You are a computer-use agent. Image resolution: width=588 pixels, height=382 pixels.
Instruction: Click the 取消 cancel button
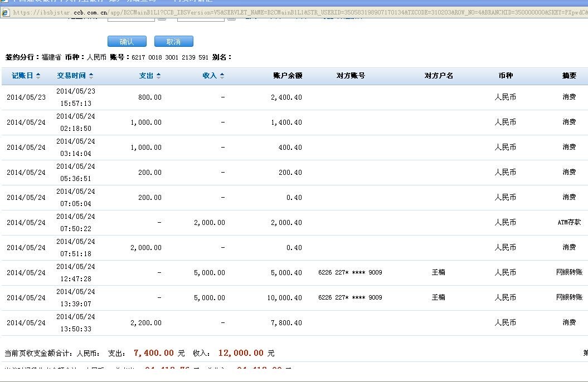point(173,42)
